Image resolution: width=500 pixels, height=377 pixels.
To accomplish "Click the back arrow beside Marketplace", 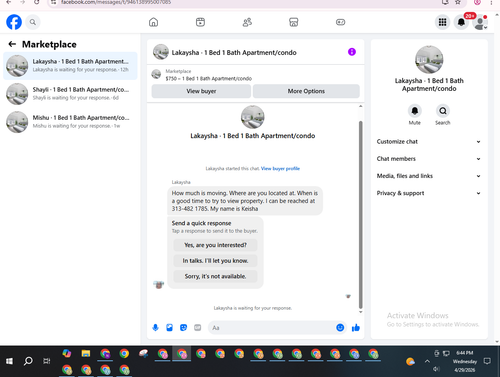I will coord(12,44).
